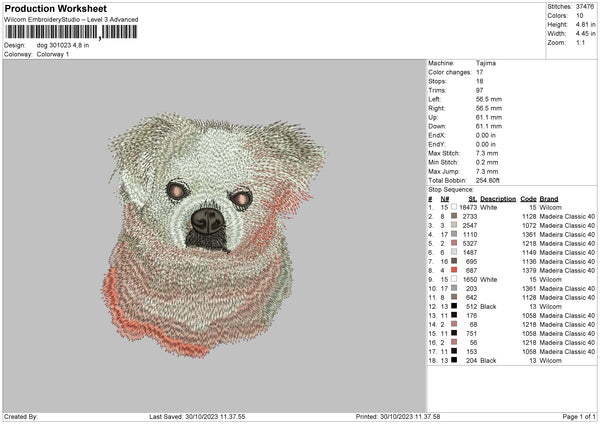Select the dark brown swatch beside 695 stitches

coord(454,261)
